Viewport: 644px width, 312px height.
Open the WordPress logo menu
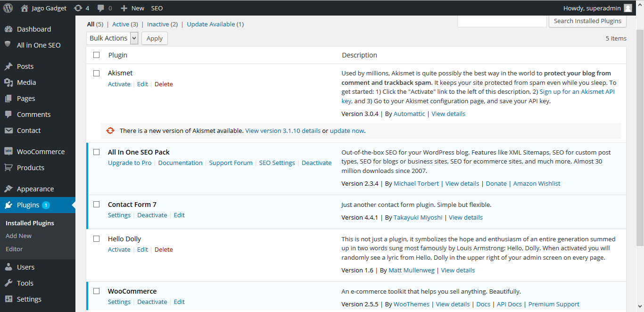pyautogui.click(x=8, y=8)
